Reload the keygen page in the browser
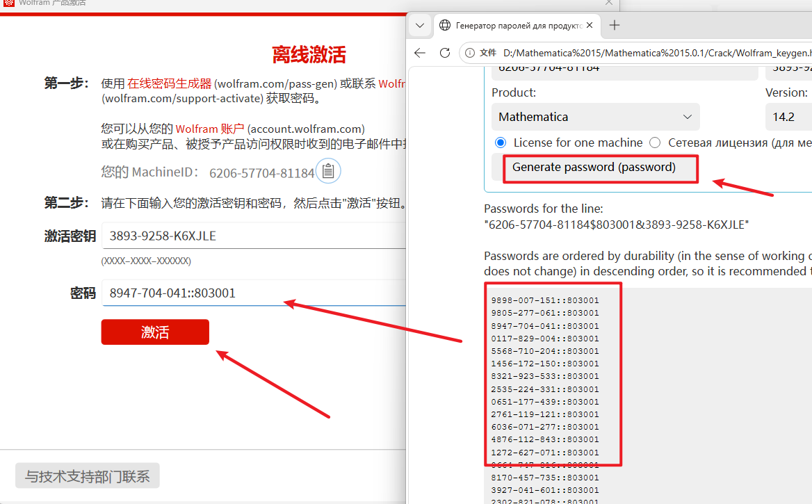Viewport: 812px width, 504px height. pos(445,53)
